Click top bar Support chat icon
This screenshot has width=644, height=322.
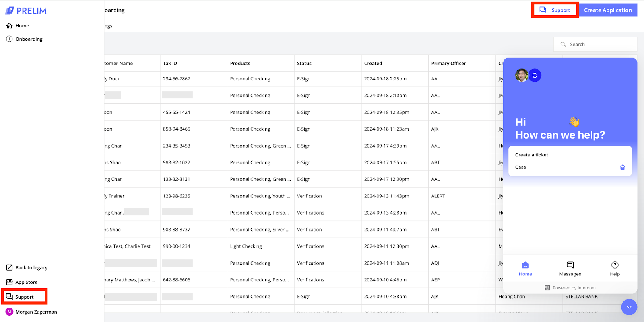[x=543, y=10]
